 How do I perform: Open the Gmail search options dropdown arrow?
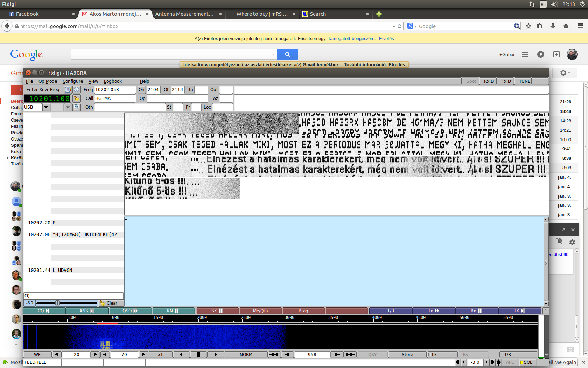point(274,54)
